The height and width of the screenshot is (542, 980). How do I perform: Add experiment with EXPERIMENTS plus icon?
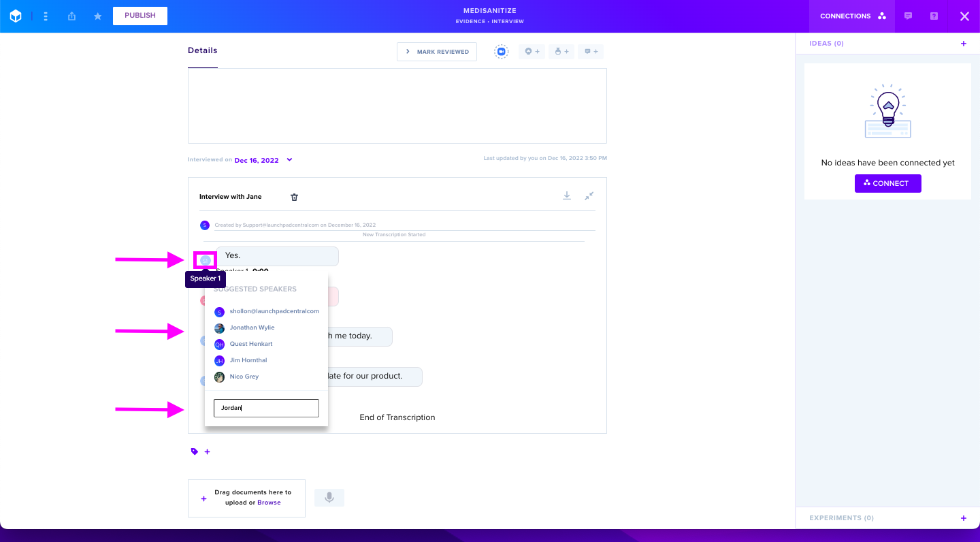coord(963,518)
